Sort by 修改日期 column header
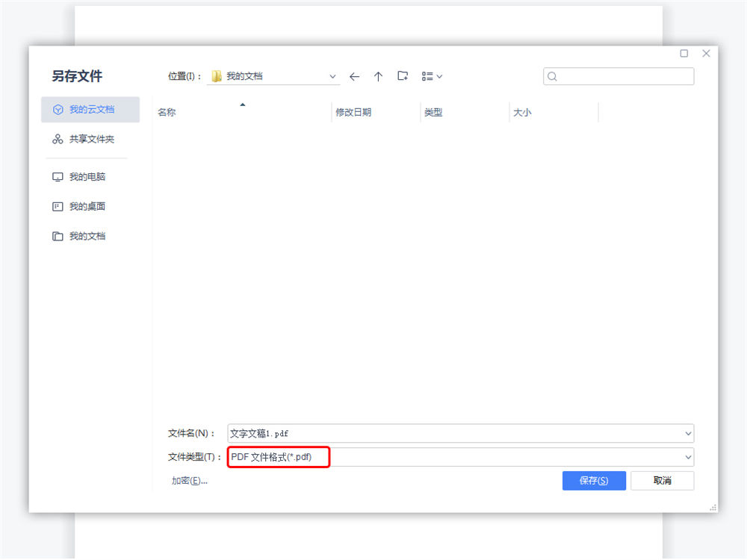This screenshot has width=747, height=560. click(353, 112)
